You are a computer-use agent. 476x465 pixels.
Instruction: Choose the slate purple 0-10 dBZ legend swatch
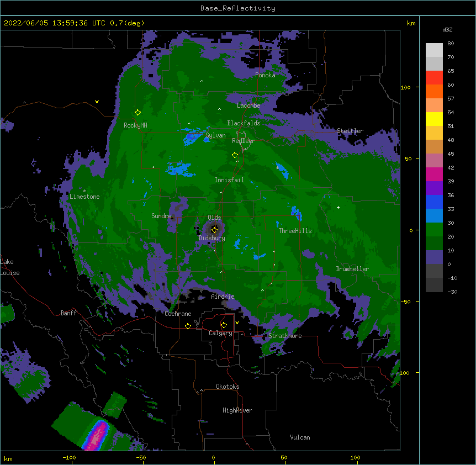(x=434, y=257)
